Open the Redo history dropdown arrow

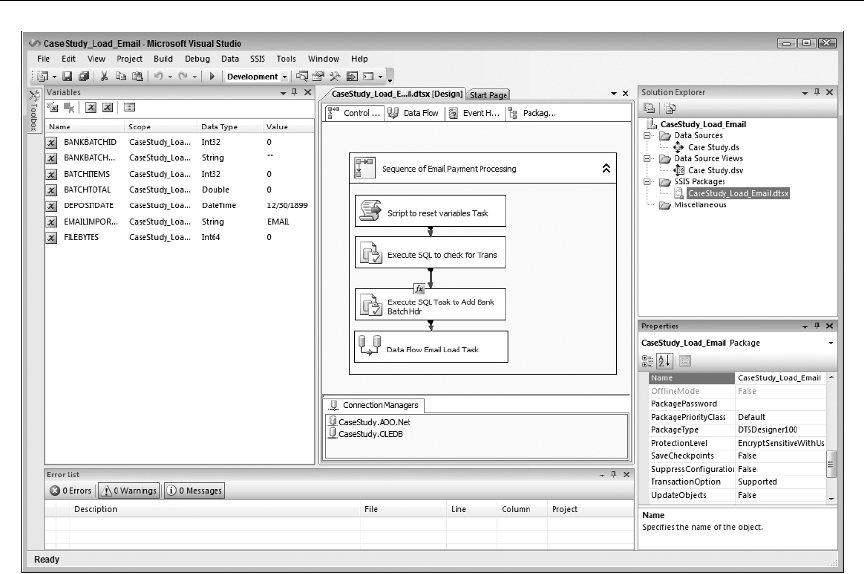click(194, 77)
